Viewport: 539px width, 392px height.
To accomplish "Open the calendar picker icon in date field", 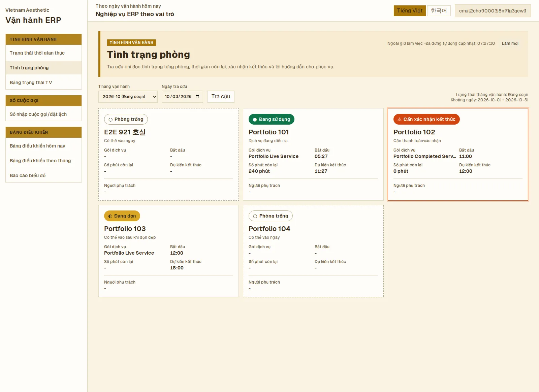I will [197, 97].
